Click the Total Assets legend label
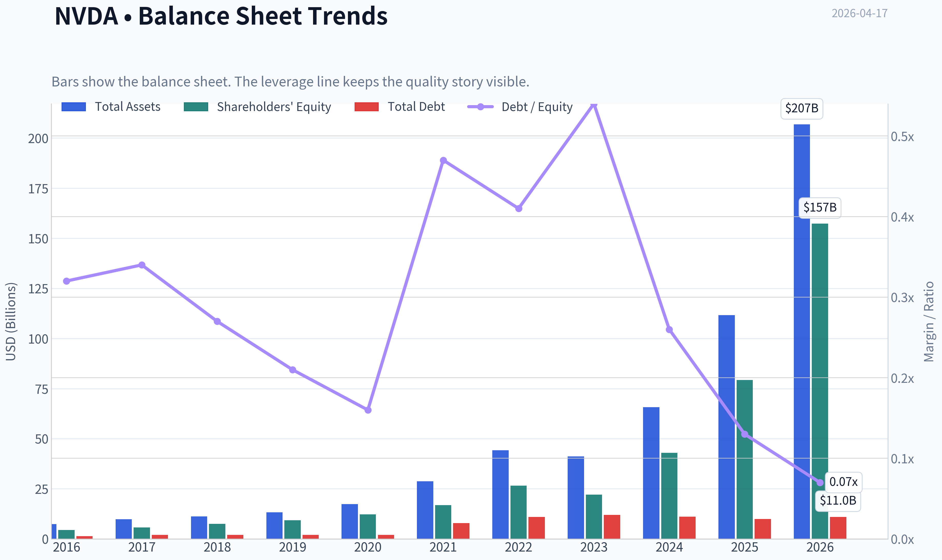This screenshot has height=560, width=942. click(x=127, y=107)
